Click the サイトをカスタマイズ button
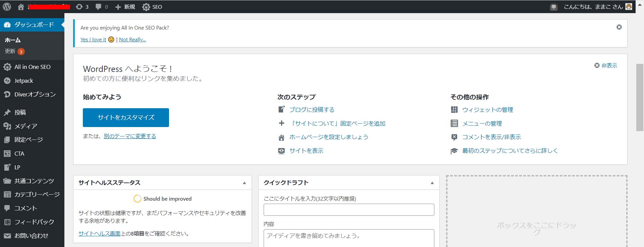Screen dimensions: 644x247 coord(126,118)
